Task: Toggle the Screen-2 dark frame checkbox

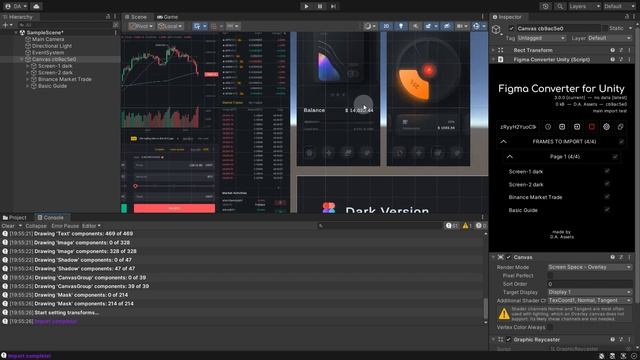Action: pyautogui.click(x=607, y=184)
